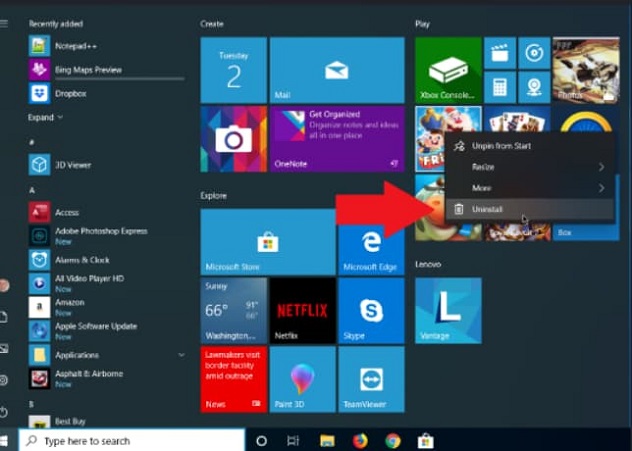Open Documents from Start sidebar
The image size is (632, 451).
pos(3,317)
